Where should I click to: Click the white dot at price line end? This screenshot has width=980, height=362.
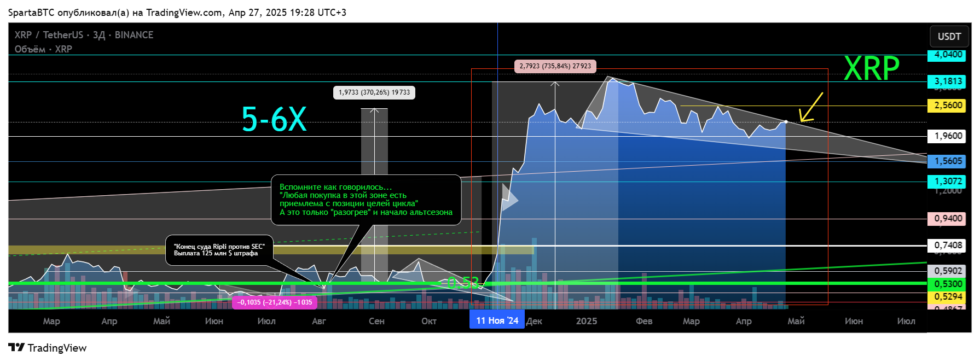(x=786, y=121)
